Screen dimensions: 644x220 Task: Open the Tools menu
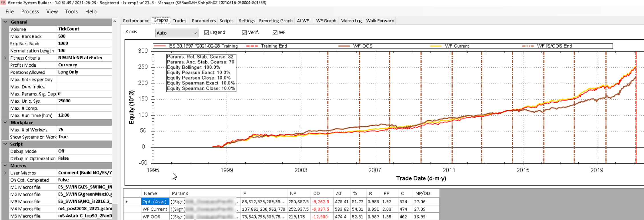(71, 12)
